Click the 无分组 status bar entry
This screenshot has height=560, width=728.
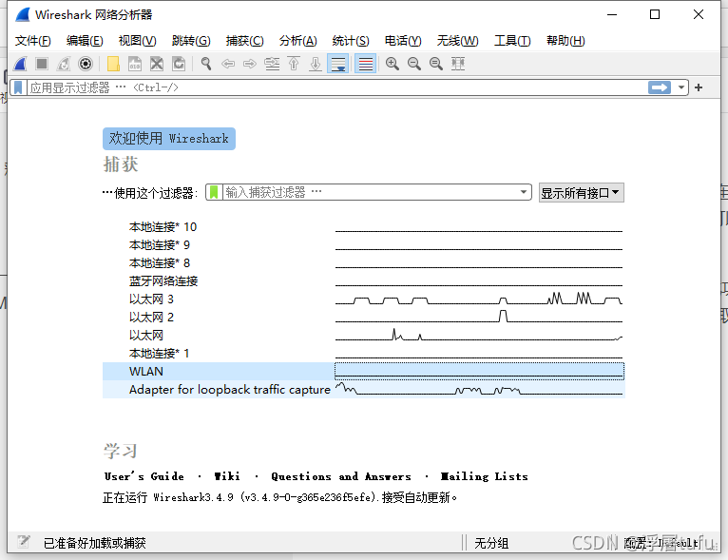[x=491, y=543]
